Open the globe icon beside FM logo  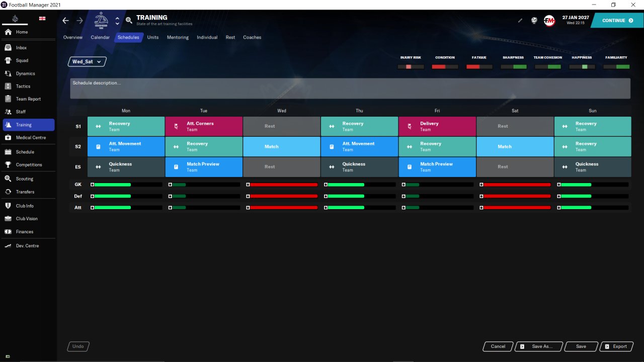(534, 21)
